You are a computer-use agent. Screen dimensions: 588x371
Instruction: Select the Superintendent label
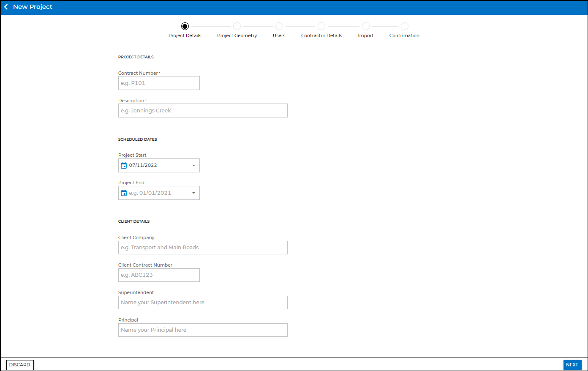coord(136,292)
